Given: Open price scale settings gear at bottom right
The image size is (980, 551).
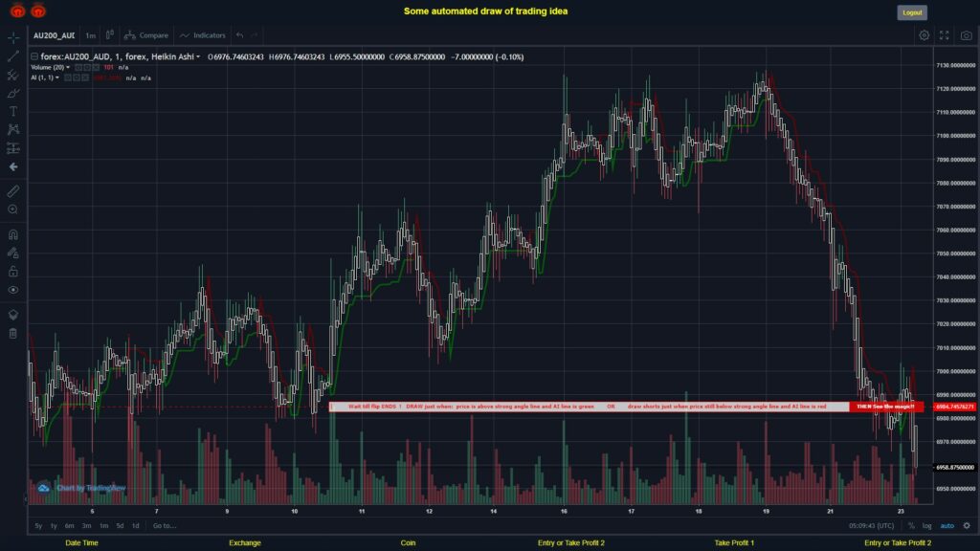Looking at the screenshot, I should click(x=967, y=525).
